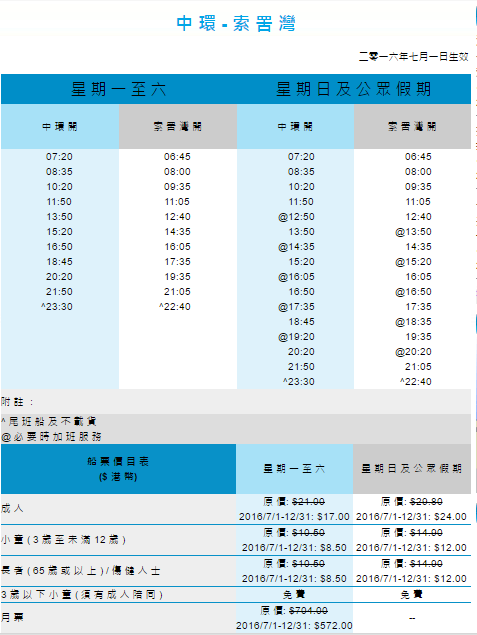The height and width of the screenshot is (635, 477).
Task: Click the 小童 (3歲至未滿12歲) row label
Action: click(64, 540)
